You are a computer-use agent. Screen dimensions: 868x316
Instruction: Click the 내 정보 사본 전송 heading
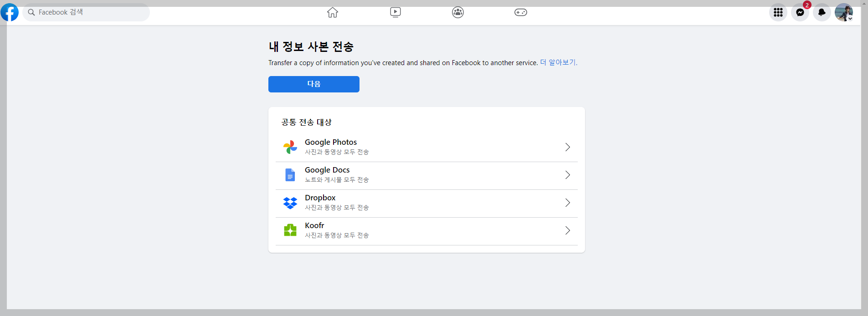(x=311, y=46)
